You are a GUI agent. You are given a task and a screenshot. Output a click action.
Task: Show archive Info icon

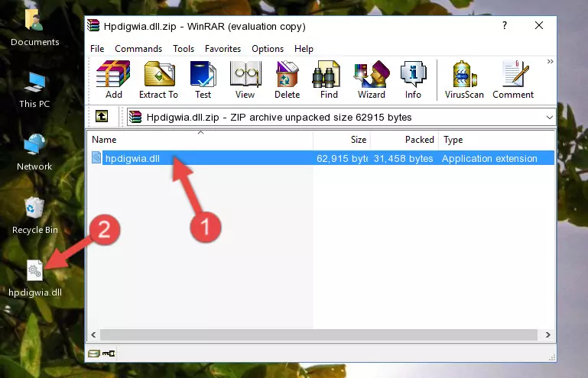coord(413,79)
